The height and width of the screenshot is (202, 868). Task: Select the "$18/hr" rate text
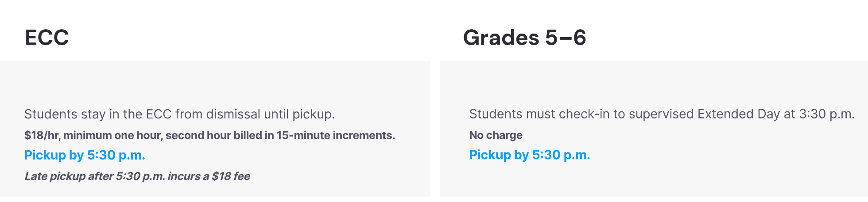(41, 135)
